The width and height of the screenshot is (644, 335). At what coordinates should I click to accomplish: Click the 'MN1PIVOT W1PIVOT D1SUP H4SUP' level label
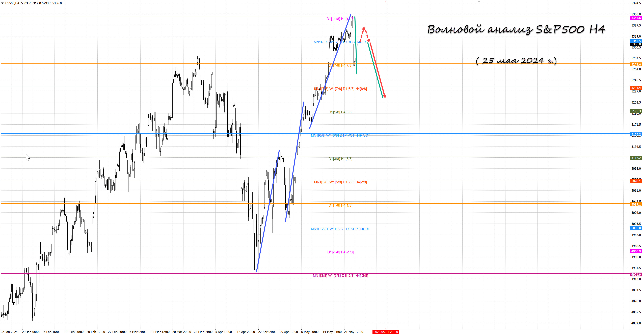(340, 229)
